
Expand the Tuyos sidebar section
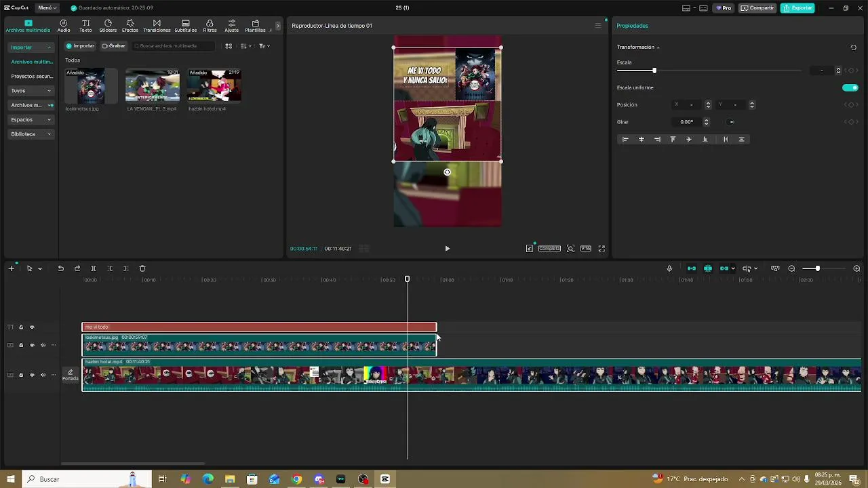coord(31,91)
